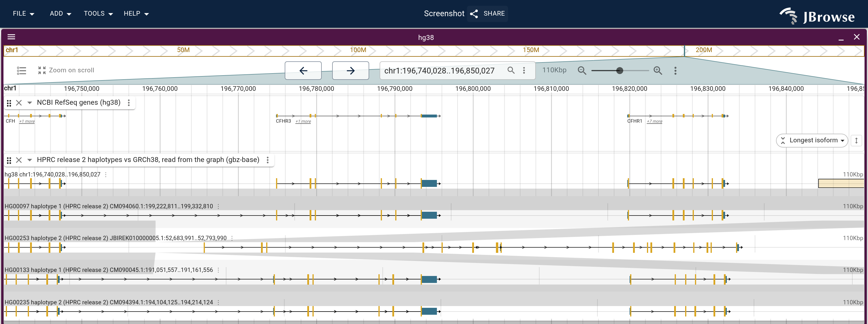Click the zoom level slider handle
This screenshot has height=324, width=868.
[x=619, y=70]
